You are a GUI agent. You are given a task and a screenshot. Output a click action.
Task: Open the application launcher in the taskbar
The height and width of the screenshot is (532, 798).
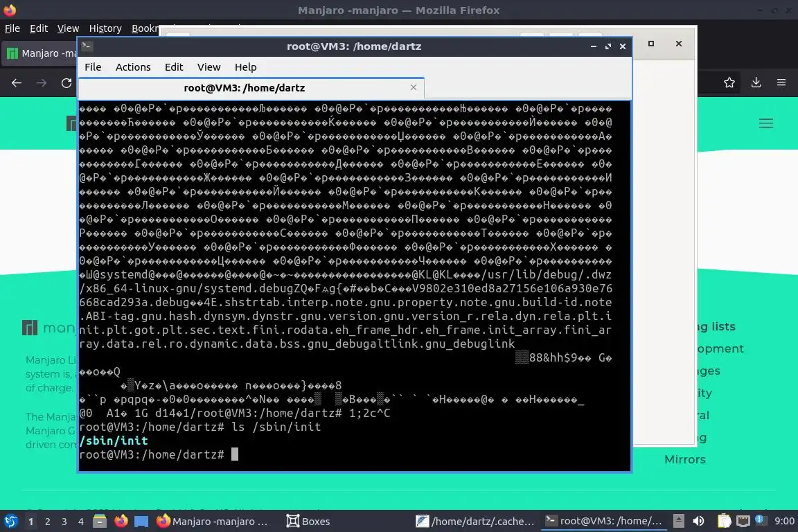(x=10, y=522)
